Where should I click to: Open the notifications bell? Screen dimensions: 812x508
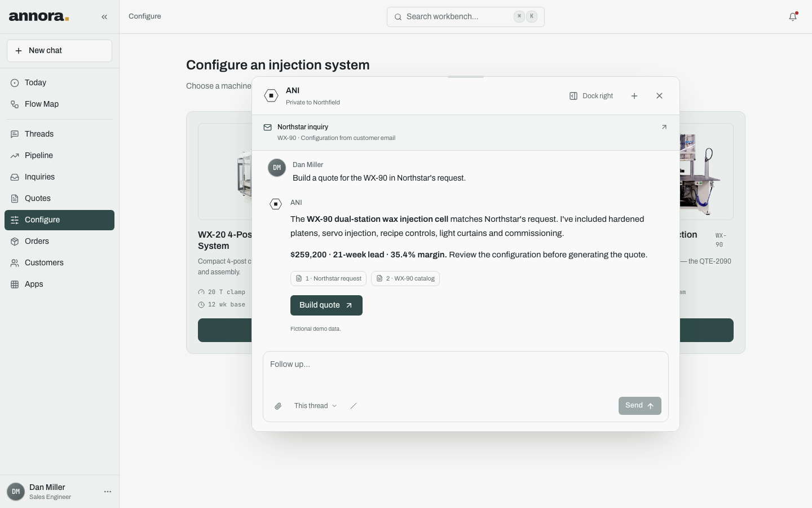793,16
